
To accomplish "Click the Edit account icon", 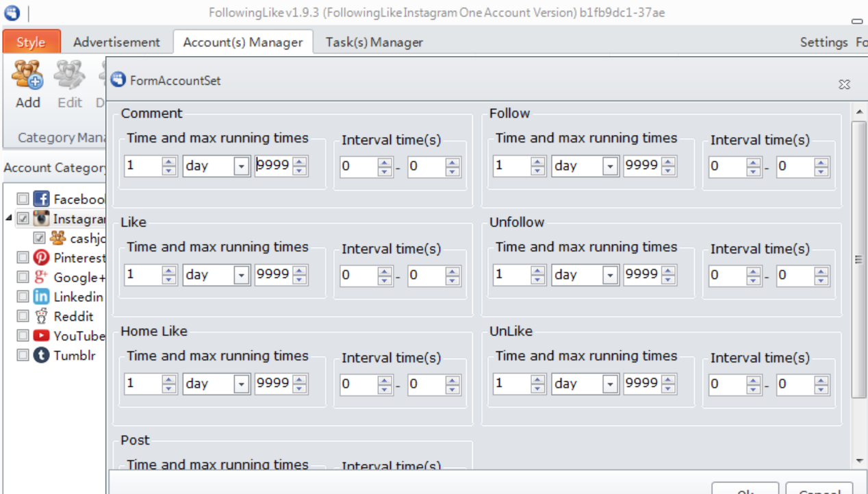I will pos(69,75).
